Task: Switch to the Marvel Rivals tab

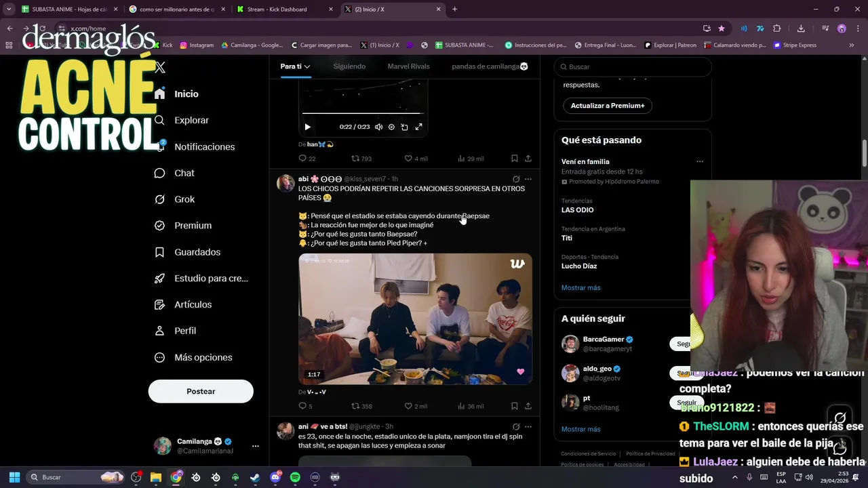Action: [408, 66]
